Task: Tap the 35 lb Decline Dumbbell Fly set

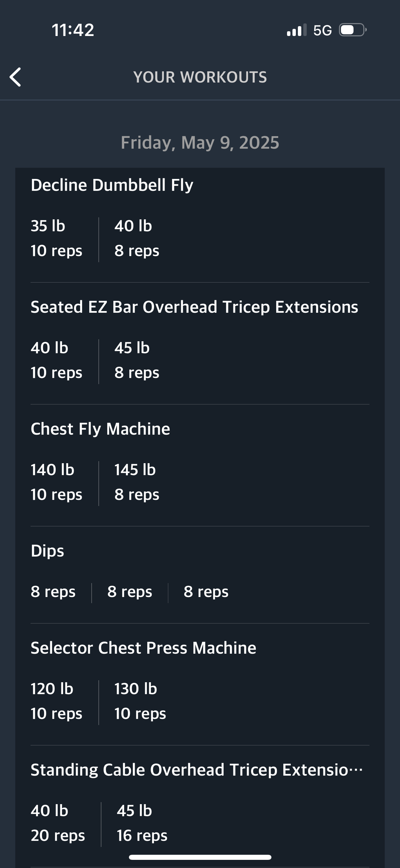Action: [x=56, y=238]
